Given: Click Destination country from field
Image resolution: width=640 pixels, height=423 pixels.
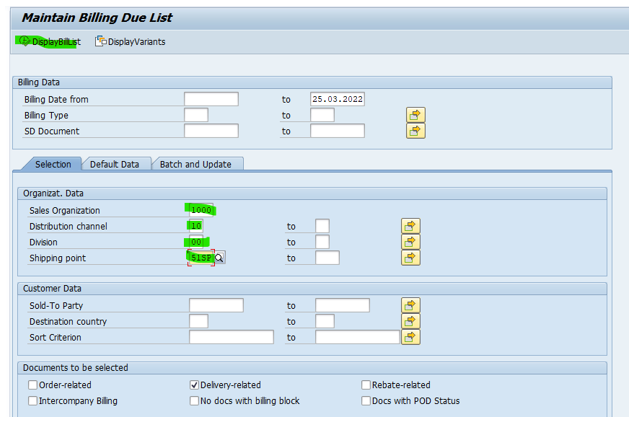Looking at the screenshot, I should [x=199, y=321].
